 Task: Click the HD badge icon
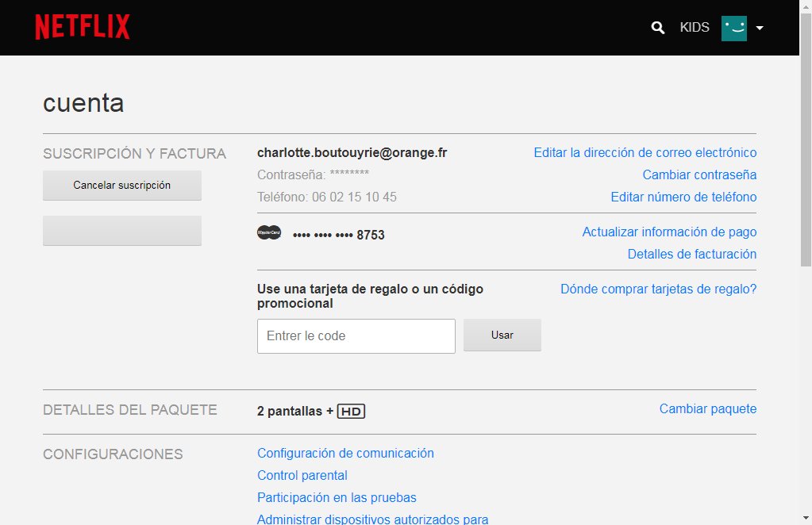(351, 412)
